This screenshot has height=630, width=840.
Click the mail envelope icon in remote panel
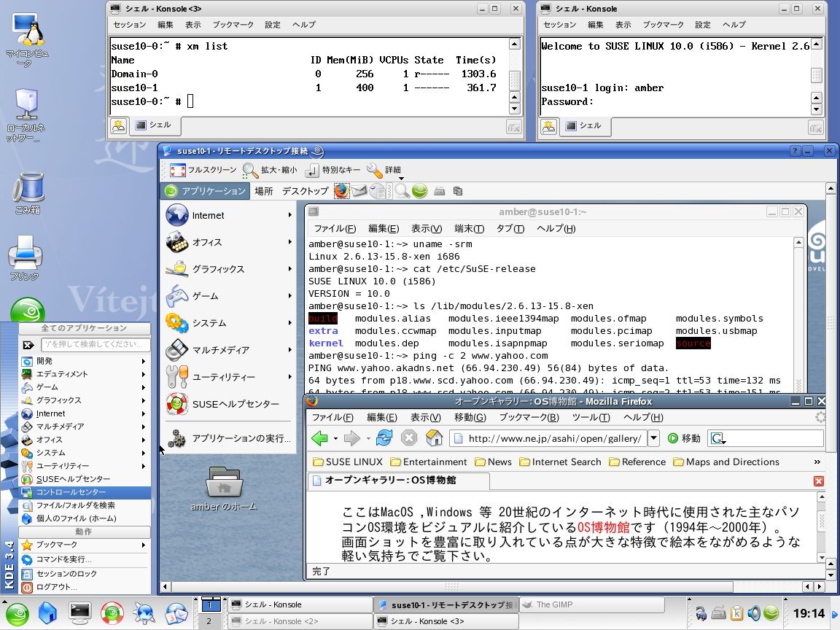point(359,191)
